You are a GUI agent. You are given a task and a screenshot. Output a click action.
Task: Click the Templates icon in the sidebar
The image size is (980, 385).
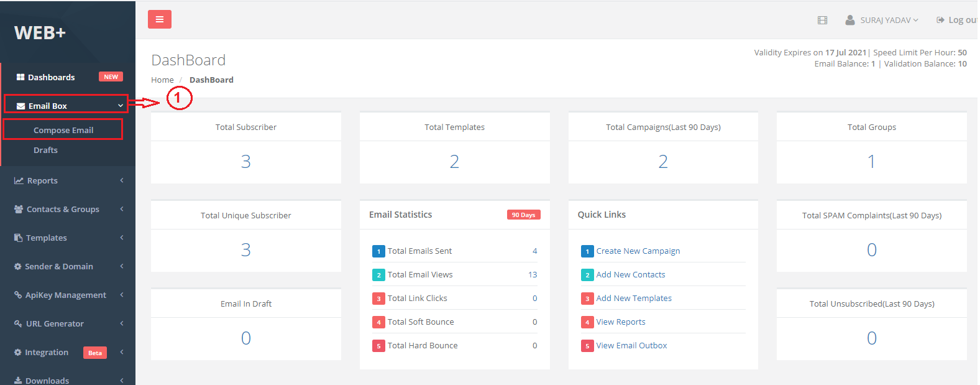point(19,238)
